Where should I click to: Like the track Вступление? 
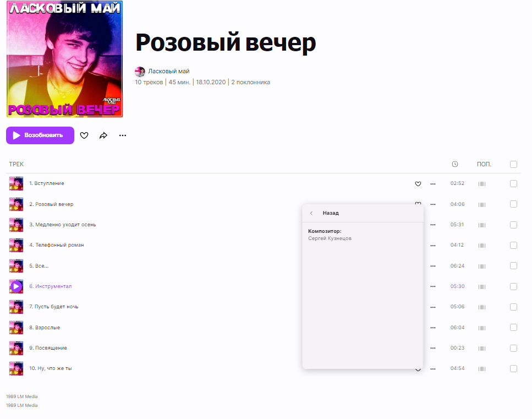[418, 184]
